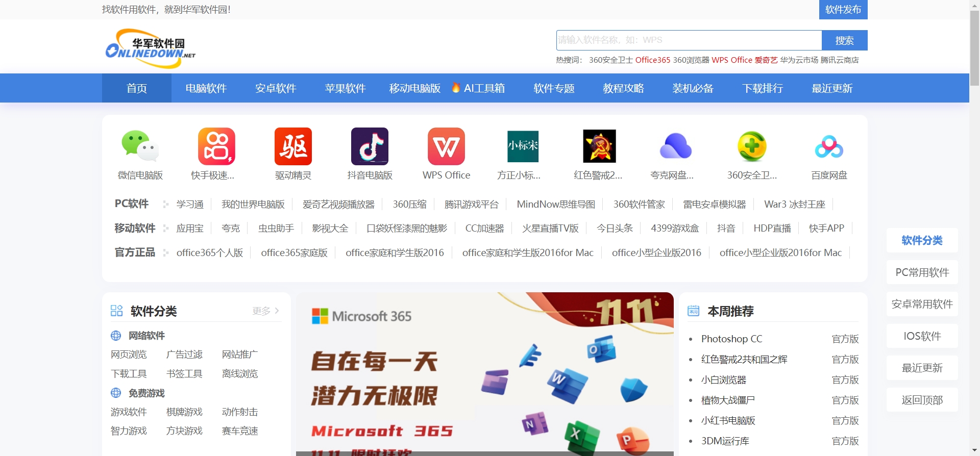
Task: Open the 我的世界电脑版 link
Action: click(x=253, y=205)
